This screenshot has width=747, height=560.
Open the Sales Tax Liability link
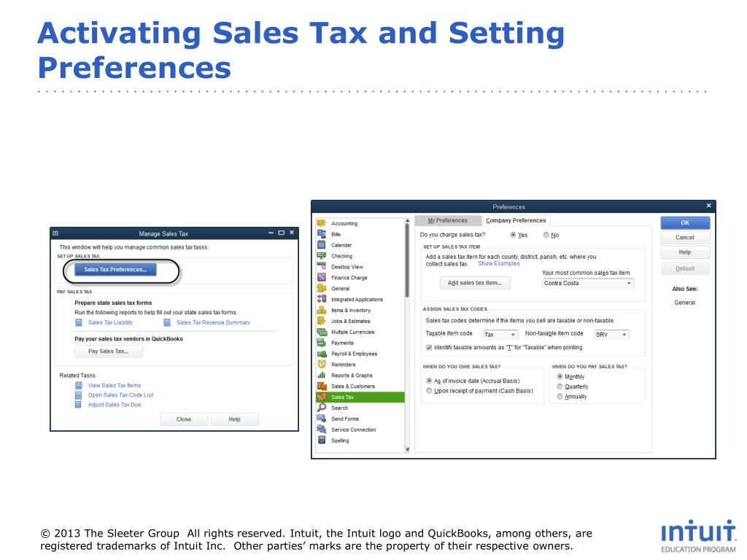(x=111, y=322)
